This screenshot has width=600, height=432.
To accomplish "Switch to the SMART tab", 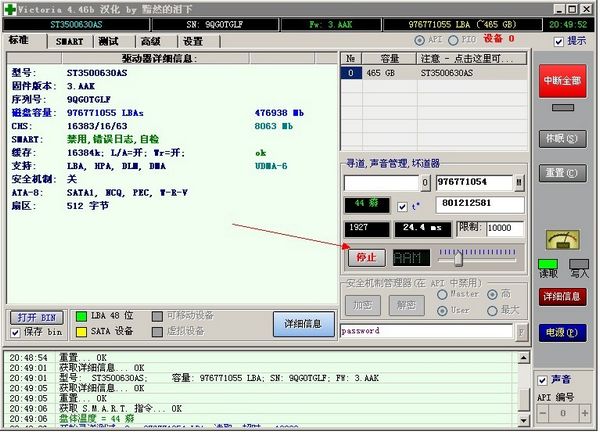I will coord(69,41).
